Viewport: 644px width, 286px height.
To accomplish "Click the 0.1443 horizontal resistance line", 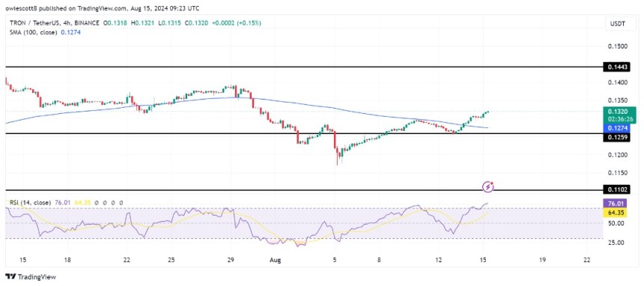I will [x=304, y=67].
